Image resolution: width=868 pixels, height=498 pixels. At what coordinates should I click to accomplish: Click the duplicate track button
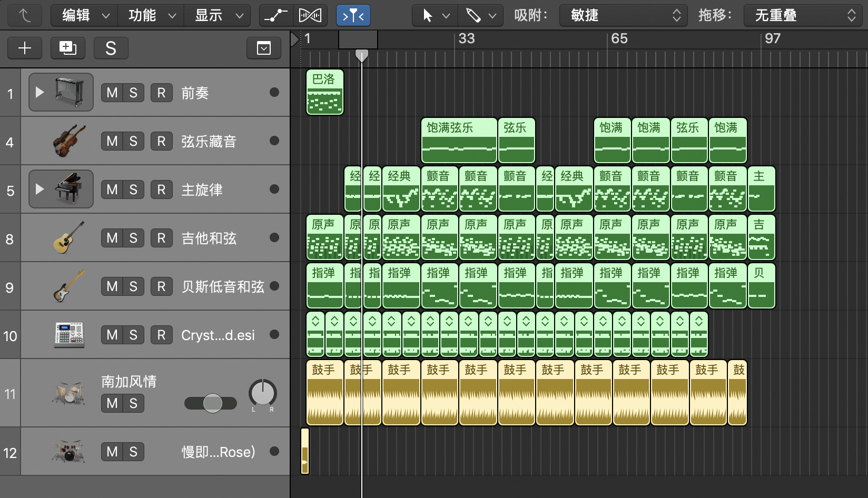(x=68, y=48)
